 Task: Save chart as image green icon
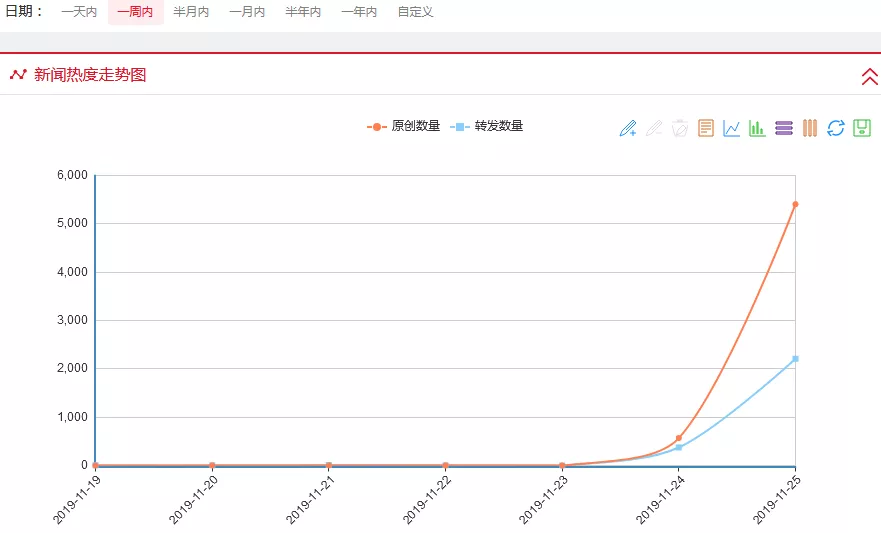pos(862,128)
